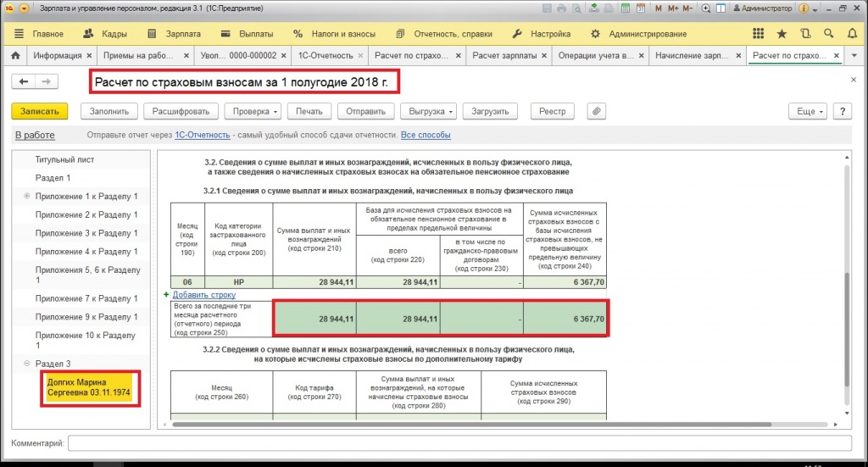Viewport: 868px width, 467px height.
Task: Click the Добавить строку link
Action: [203, 295]
